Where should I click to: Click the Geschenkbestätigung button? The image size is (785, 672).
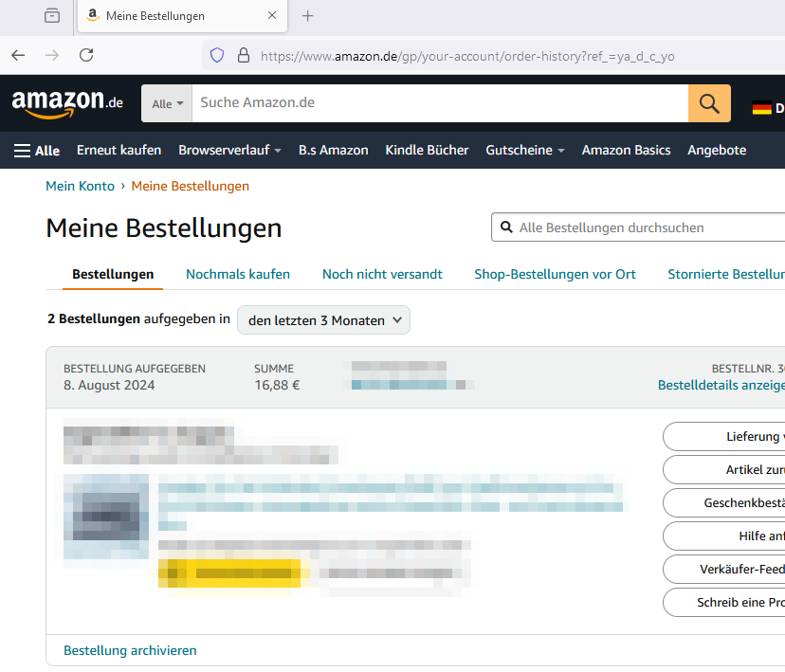coord(724,503)
